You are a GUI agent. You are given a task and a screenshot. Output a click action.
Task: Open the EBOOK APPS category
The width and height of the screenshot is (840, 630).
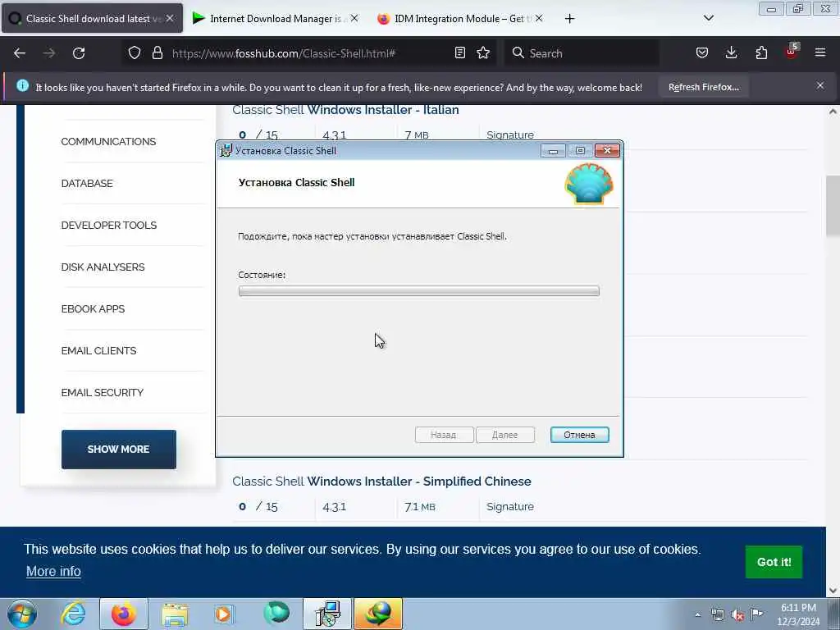click(93, 308)
